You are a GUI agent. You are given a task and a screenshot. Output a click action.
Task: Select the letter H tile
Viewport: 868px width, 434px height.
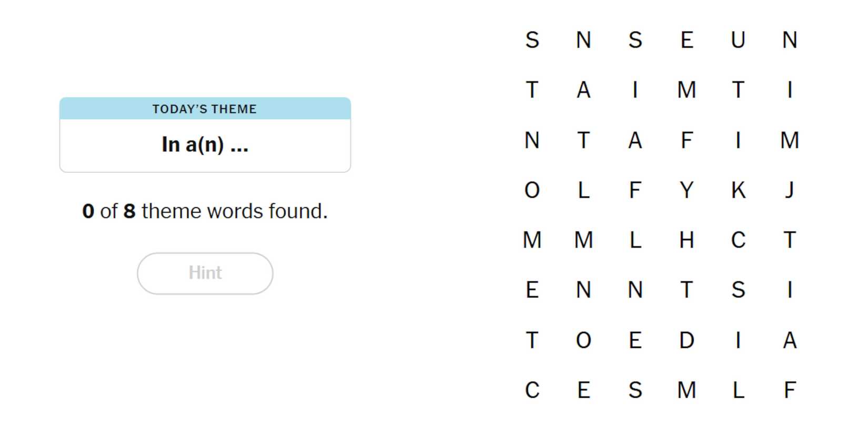pos(687,240)
